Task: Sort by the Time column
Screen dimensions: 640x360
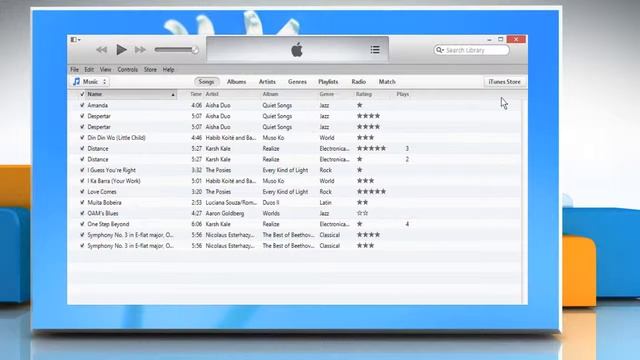Action: click(x=196, y=94)
